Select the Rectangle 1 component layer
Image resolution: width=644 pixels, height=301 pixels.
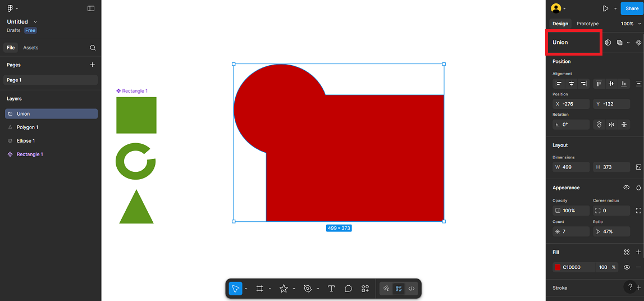click(x=51, y=154)
